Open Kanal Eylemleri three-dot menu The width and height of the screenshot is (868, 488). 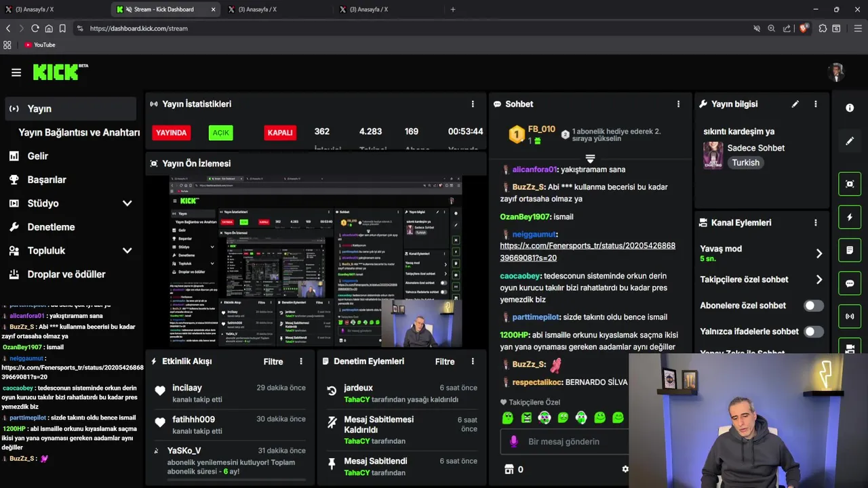tap(816, 222)
